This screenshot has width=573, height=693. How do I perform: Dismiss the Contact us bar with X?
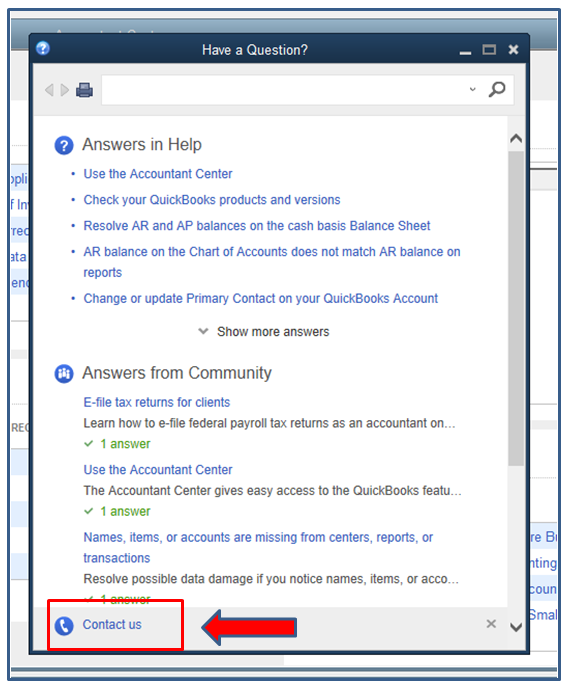pyautogui.click(x=491, y=624)
